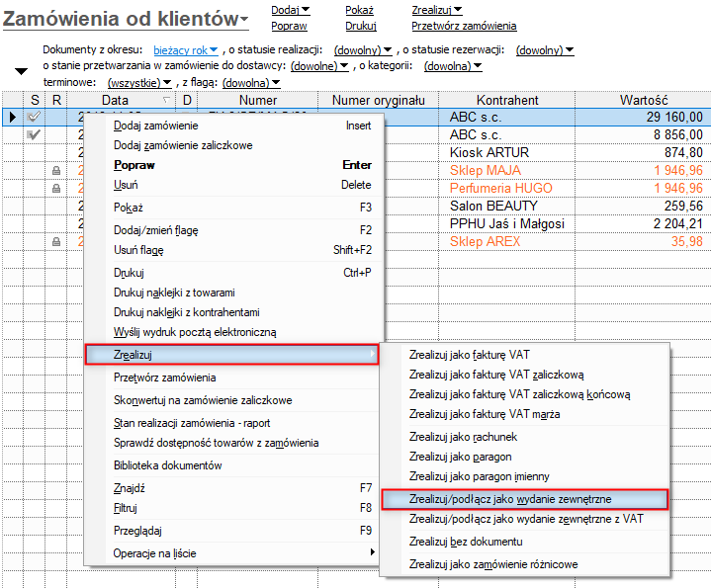This screenshot has height=588, width=711.
Task: Choose Zrealizuj jako zamówienie różnicowe
Action: tap(525, 564)
